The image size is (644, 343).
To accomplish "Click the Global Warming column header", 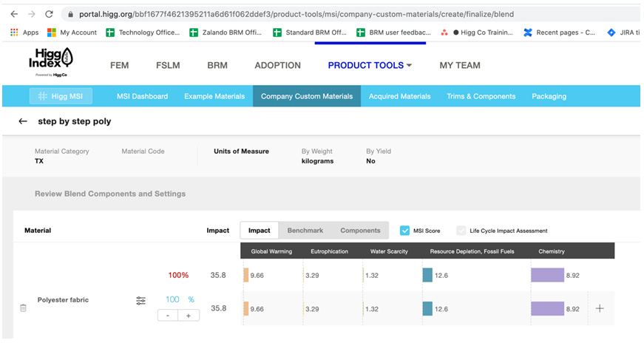I will [x=271, y=251].
